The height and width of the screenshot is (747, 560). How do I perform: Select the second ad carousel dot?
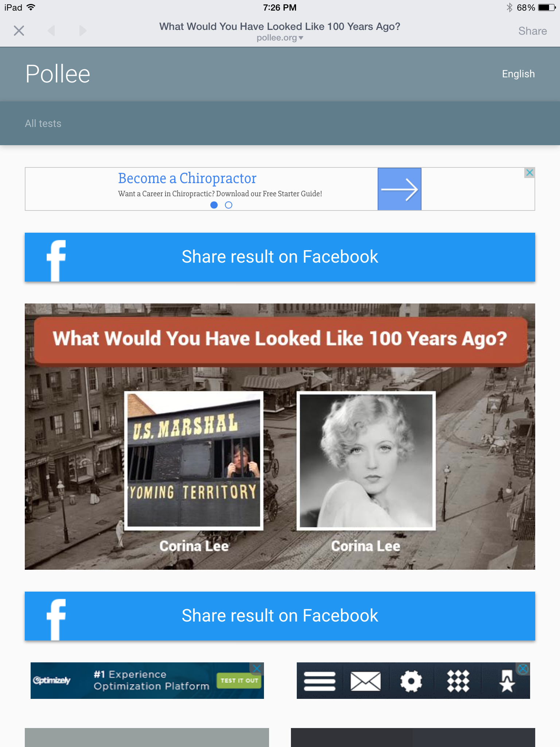click(x=229, y=205)
